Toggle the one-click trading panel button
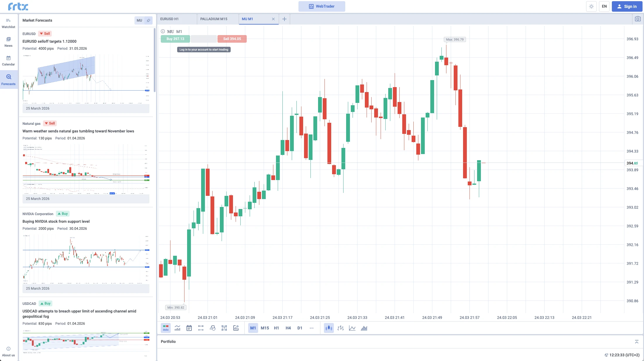This screenshot has width=644, height=361. (166, 328)
